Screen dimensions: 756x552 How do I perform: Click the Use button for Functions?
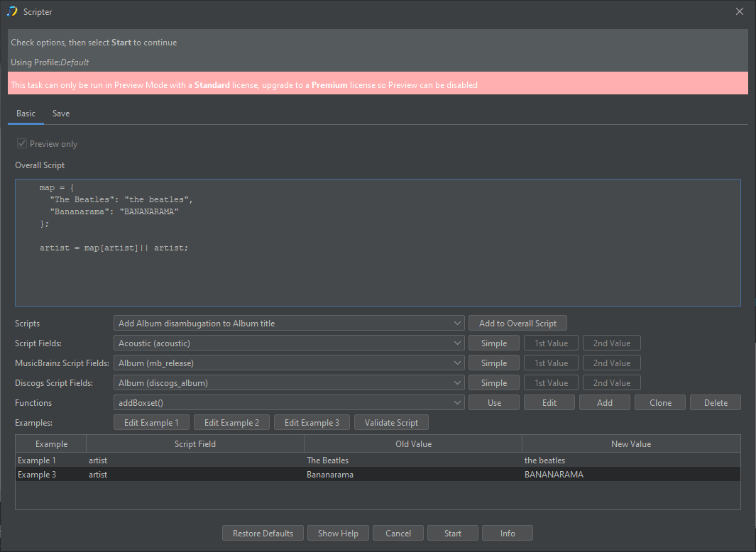pos(494,403)
